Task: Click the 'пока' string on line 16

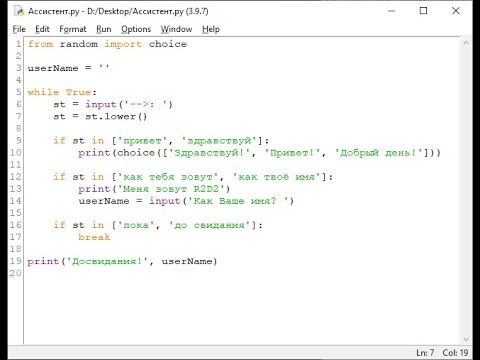Action: click(136, 225)
